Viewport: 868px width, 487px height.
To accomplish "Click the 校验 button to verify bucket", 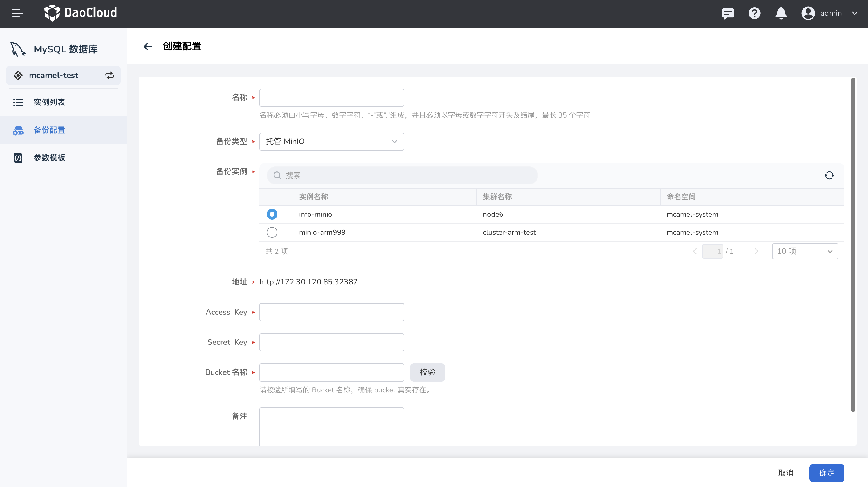I will point(427,372).
